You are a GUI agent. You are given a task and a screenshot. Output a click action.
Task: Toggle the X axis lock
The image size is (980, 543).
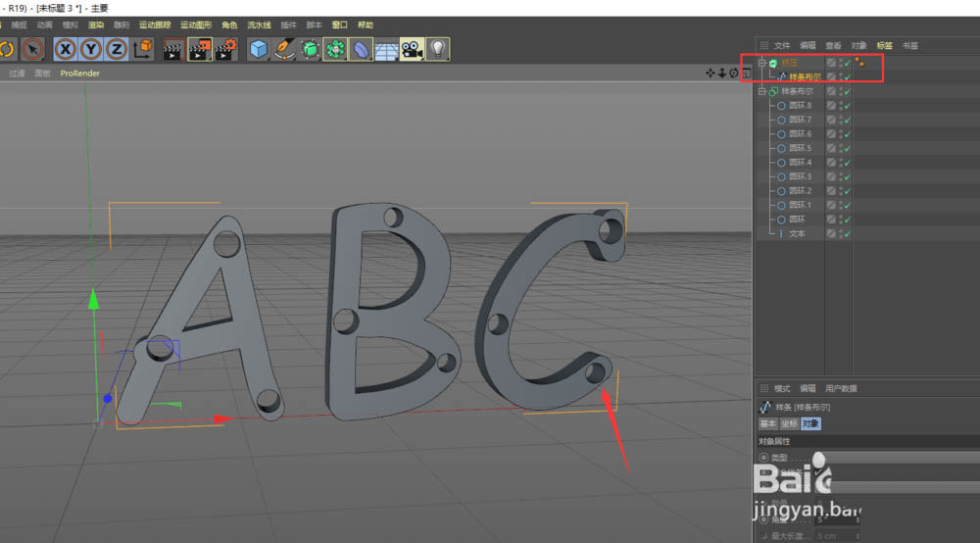tap(65, 49)
